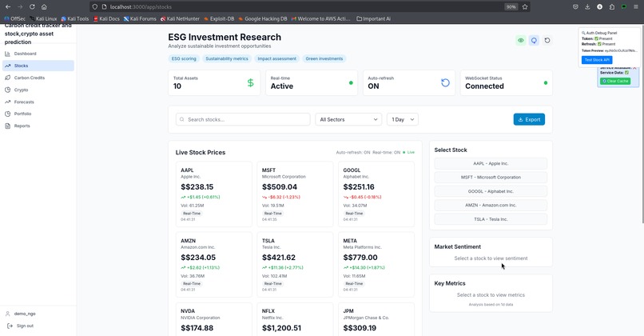Click the META price $779.00
The height and width of the screenshot is (336, 644).
pyautogui.click(x=360, y=258)
